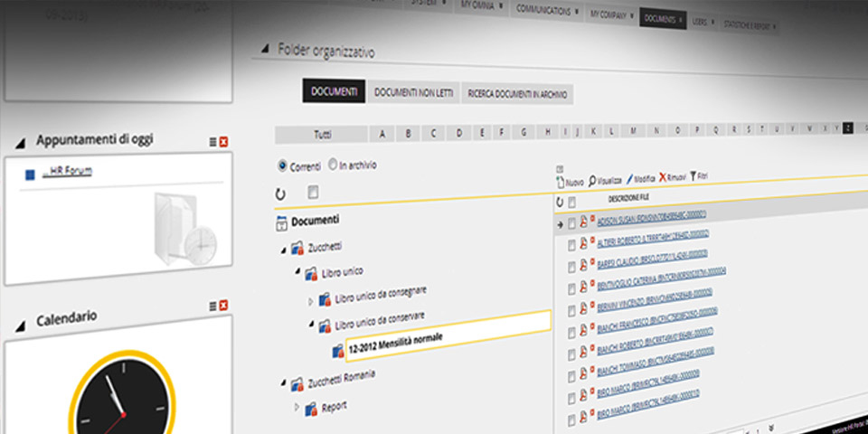Image resolution: width=868 pixels, height=434 pixels.
Task: Open the COMMUNICATIONS menu
Action: pos(548,10)
